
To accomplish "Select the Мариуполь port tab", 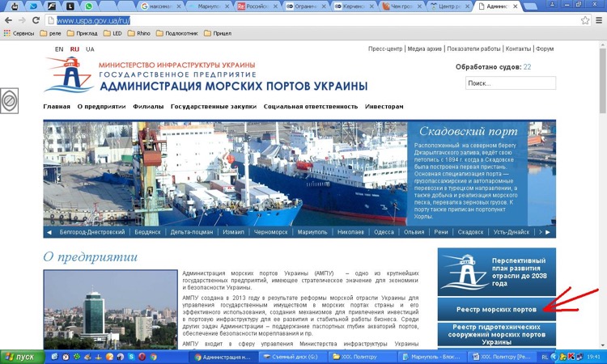I will [312, 232].
